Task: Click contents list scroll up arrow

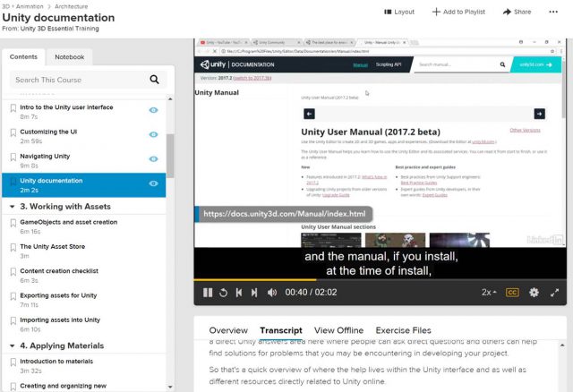Action: [x=170, y=99]
